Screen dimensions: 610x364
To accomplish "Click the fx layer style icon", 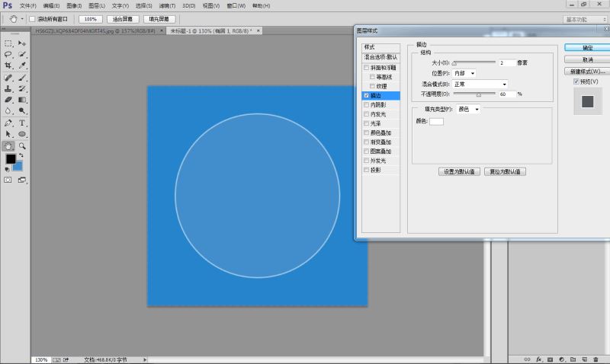I will 538,359.
